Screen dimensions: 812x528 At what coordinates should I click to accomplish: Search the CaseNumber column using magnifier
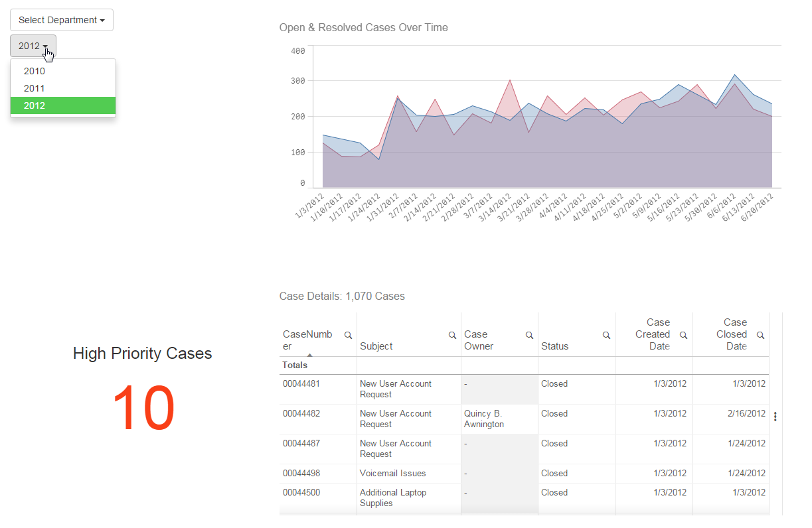[348, 336]
